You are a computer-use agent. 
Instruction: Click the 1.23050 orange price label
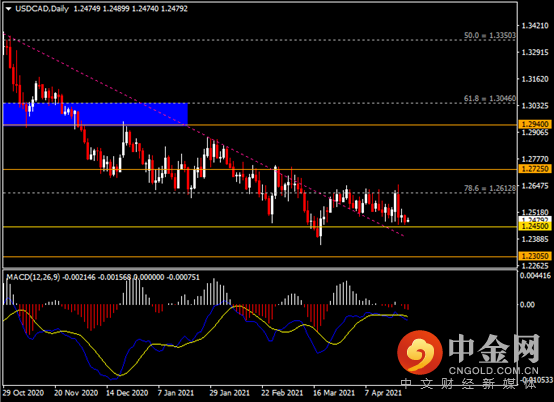pos(535,256)
